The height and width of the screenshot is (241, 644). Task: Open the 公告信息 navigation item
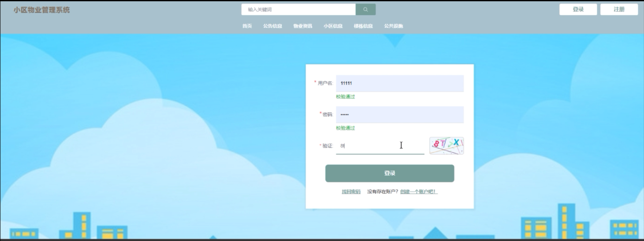(273, 26)
